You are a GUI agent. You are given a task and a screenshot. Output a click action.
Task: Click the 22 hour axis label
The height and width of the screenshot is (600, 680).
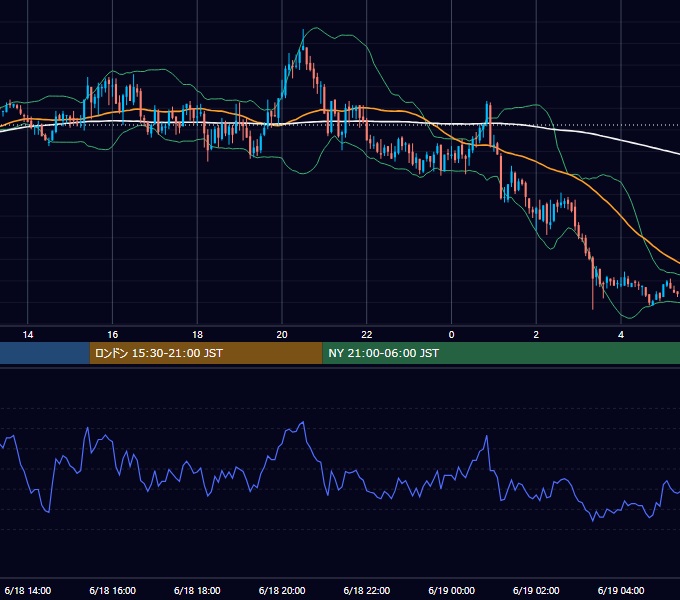point(367,335)
